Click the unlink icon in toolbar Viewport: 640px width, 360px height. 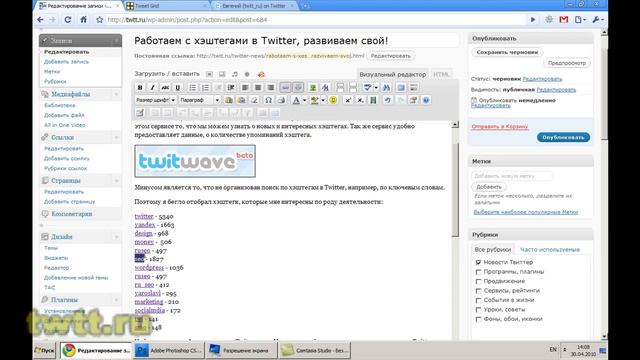[298, 87]
